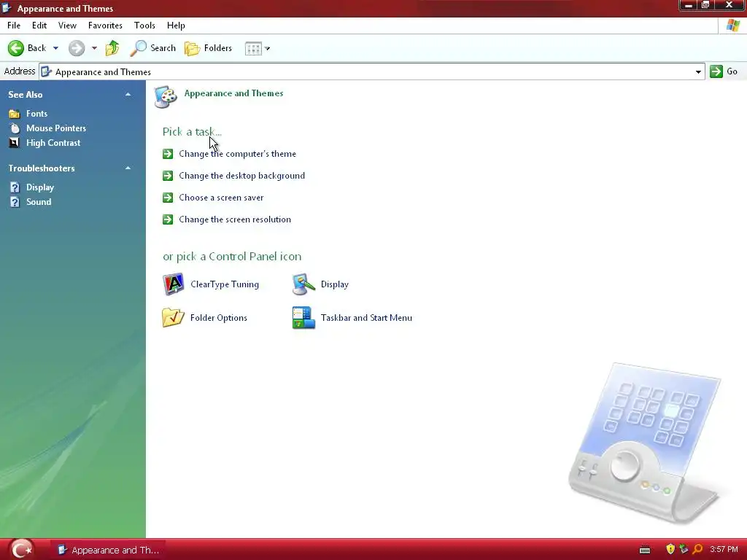Open the View menu

67,26
